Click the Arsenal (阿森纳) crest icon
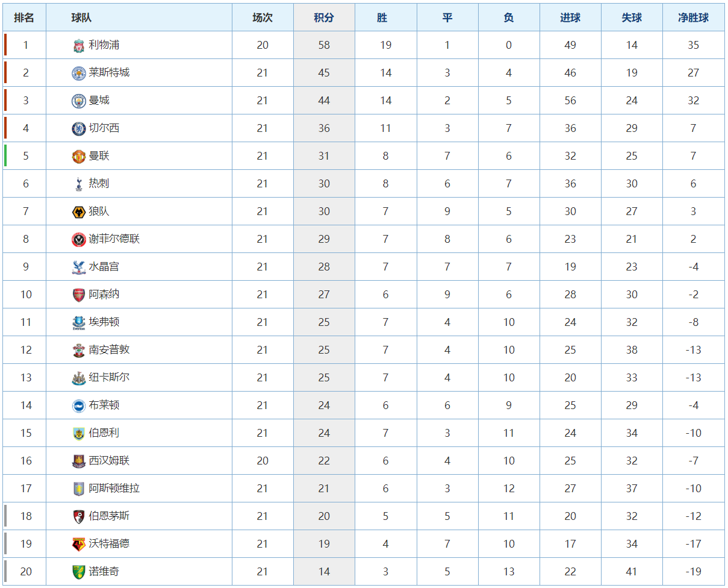The width and height of the screenshot is (728, 588). tap(79, 295)
